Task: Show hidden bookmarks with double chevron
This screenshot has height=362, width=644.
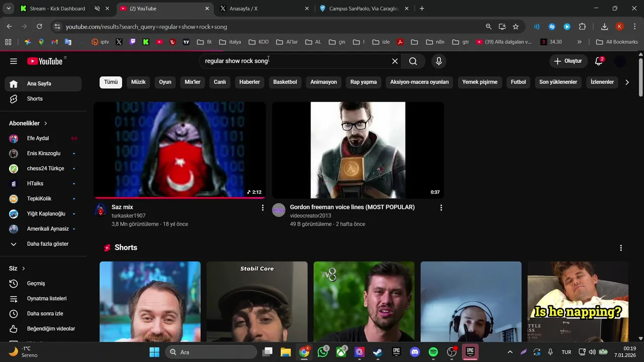Action: 580,42
